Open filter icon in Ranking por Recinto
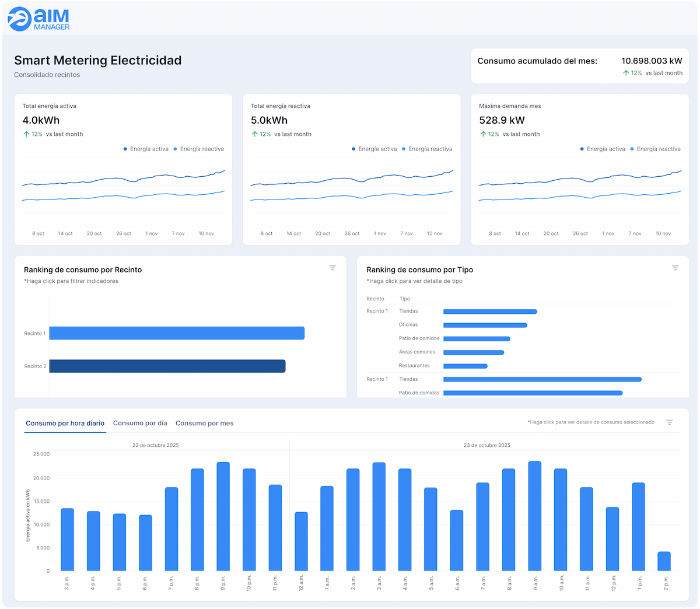The width and height of the screenshot is (700, 609). click(332, 268)
